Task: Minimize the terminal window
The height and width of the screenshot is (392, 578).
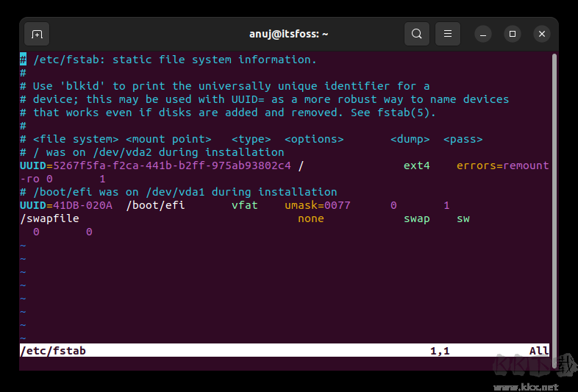Action: click(x=483, y=34)
